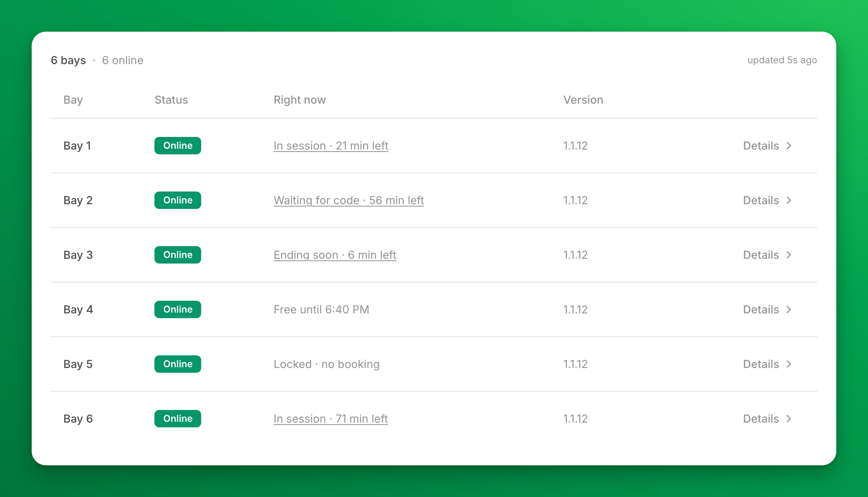Select the 'Bay 4' name cell
868x497 pixels.
78,309
